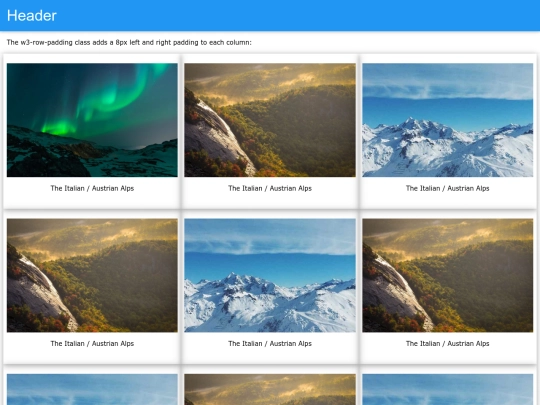Image resolution: width=540 pixels, height=405 pixels.
Task: Click the aurora borealis photo in the first row
Action: click(92, 120)
